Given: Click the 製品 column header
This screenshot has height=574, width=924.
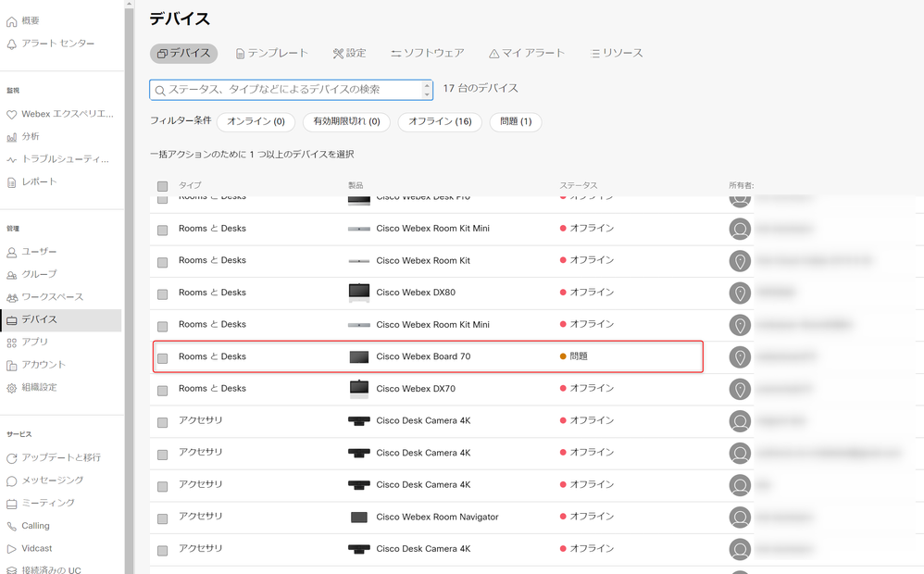Looking at the screenshot, I should click(356, 186).
